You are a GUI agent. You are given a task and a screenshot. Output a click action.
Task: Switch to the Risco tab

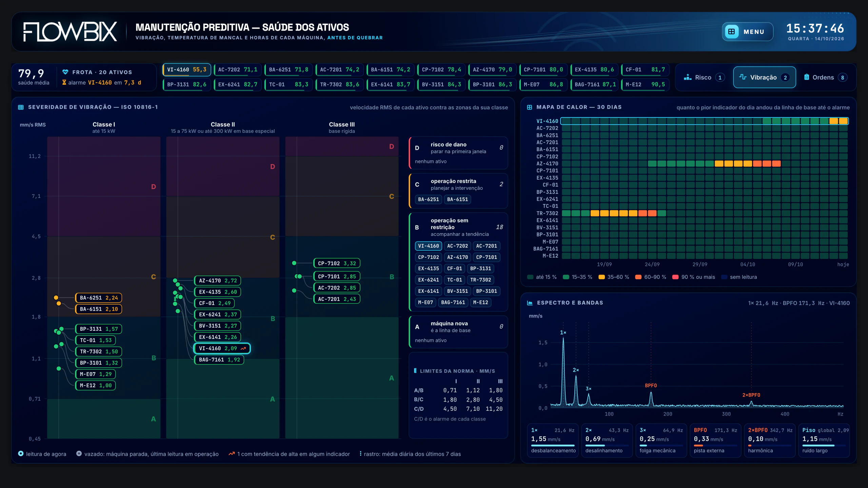(704, 77)
